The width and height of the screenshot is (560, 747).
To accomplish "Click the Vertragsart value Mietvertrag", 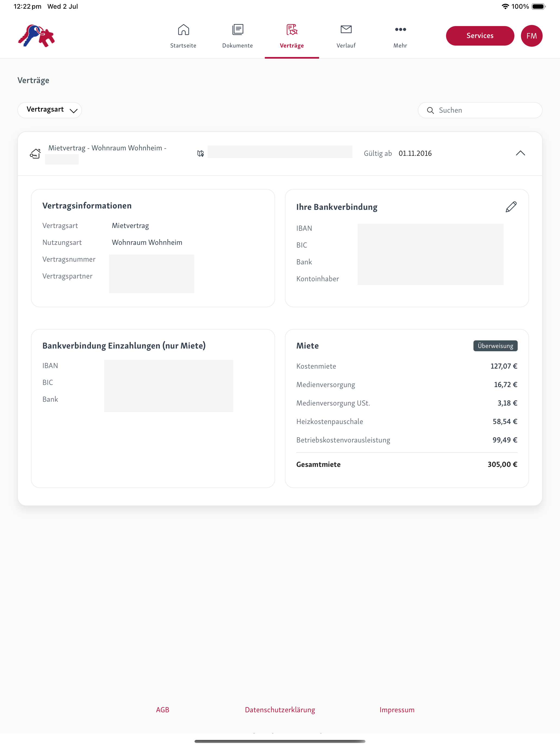I will click(x=130, y=226).
